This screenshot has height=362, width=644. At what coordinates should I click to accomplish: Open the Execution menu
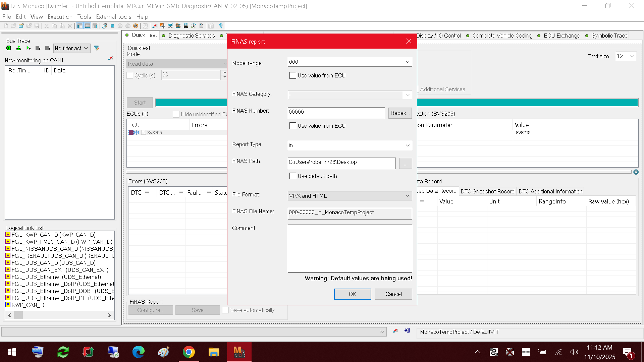(60, 17)
